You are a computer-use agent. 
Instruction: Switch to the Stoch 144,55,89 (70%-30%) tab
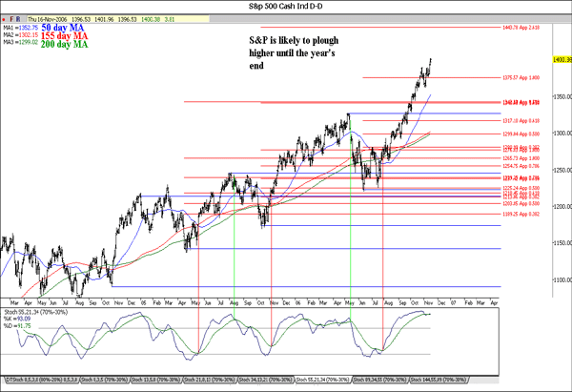pyautogui.click(x=439, y=380)
